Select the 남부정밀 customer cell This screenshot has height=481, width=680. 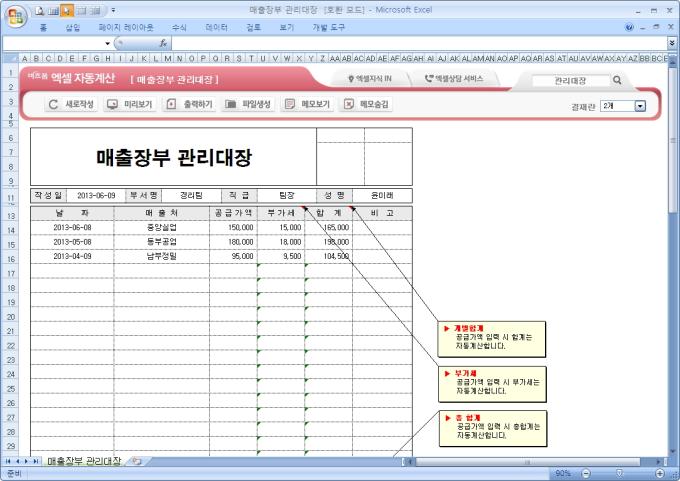161,256
